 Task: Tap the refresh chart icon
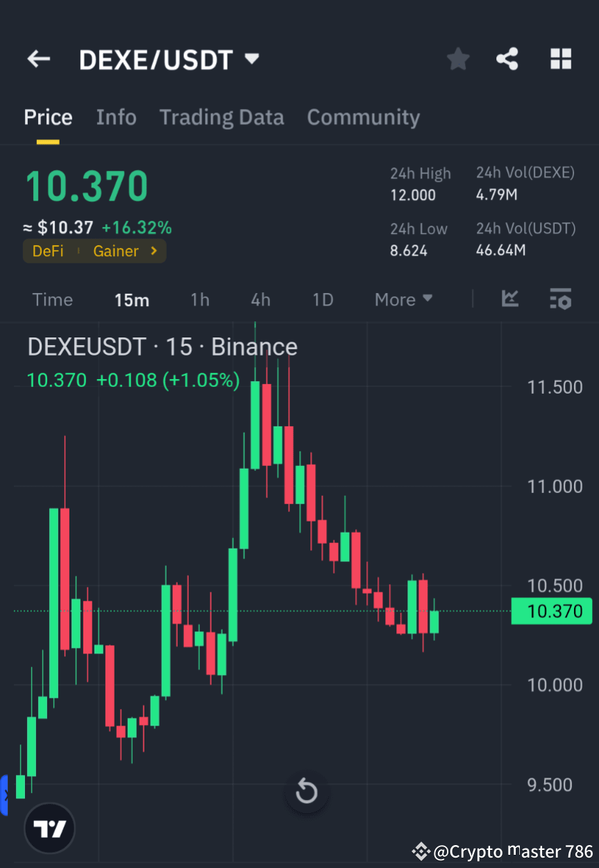(x=306, y=791)
